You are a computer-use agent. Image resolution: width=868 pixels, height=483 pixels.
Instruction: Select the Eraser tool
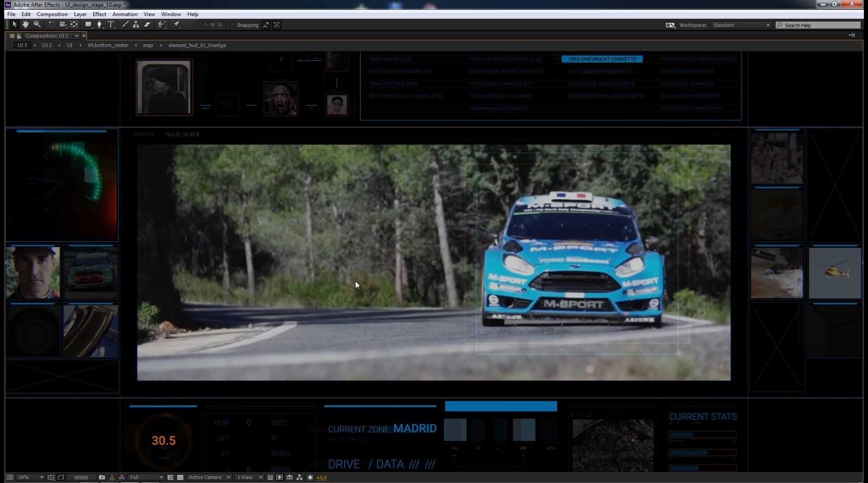click(147, 24)
